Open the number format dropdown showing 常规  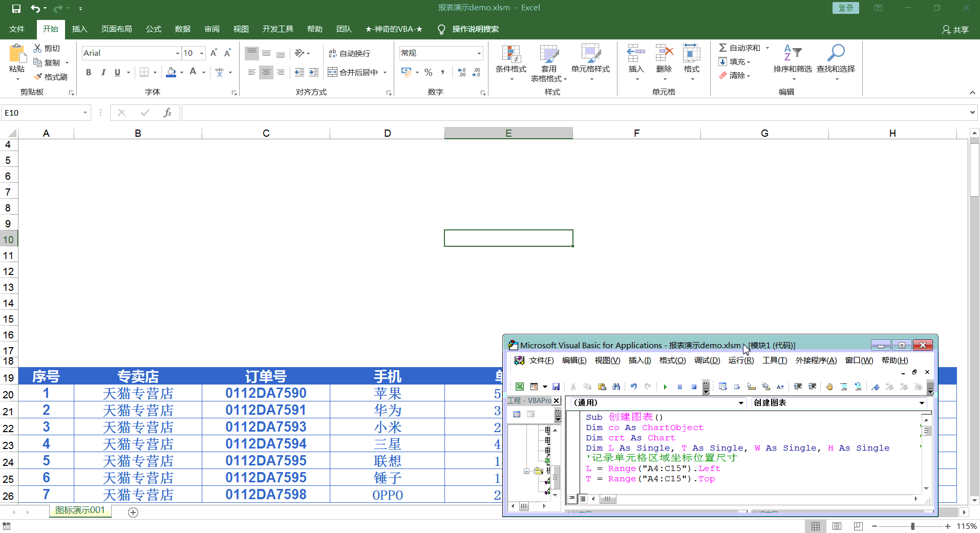coord(479,53)
